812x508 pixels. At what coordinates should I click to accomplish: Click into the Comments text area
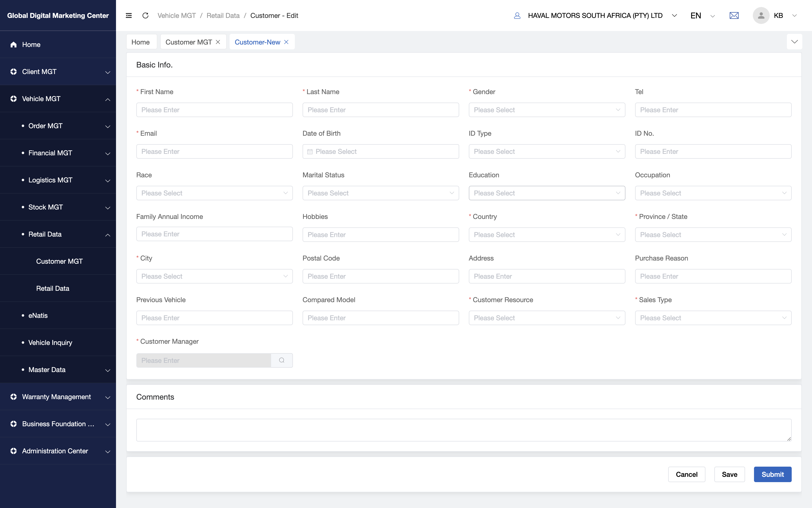tap(464, 430)
